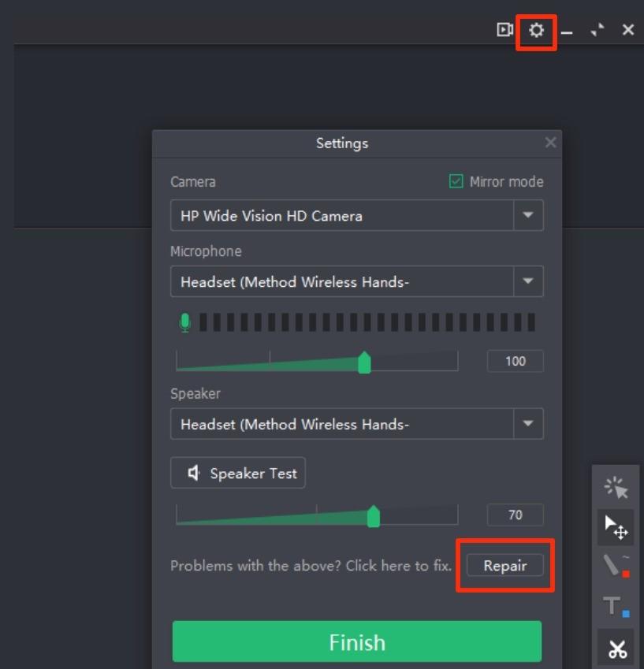Select the laser pointer click tool
644x669 pixels.
pos(616,487)
